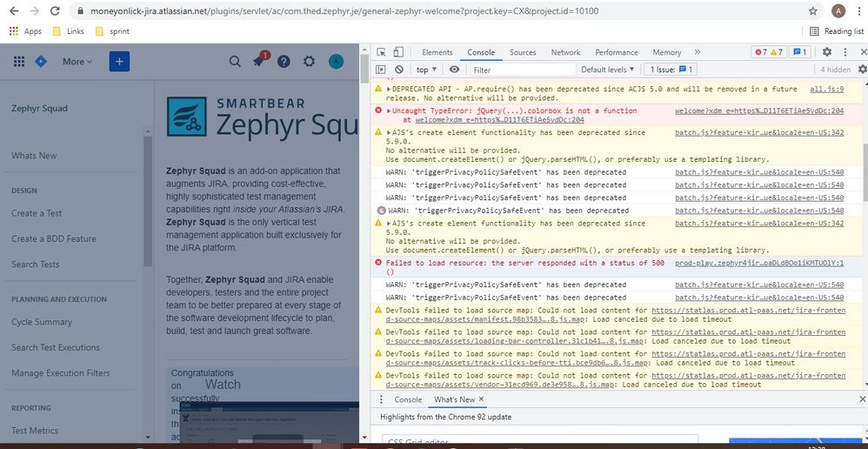Click the console Filter input field
This screenshot has height=449, width=868.
(x=523, y=70)
